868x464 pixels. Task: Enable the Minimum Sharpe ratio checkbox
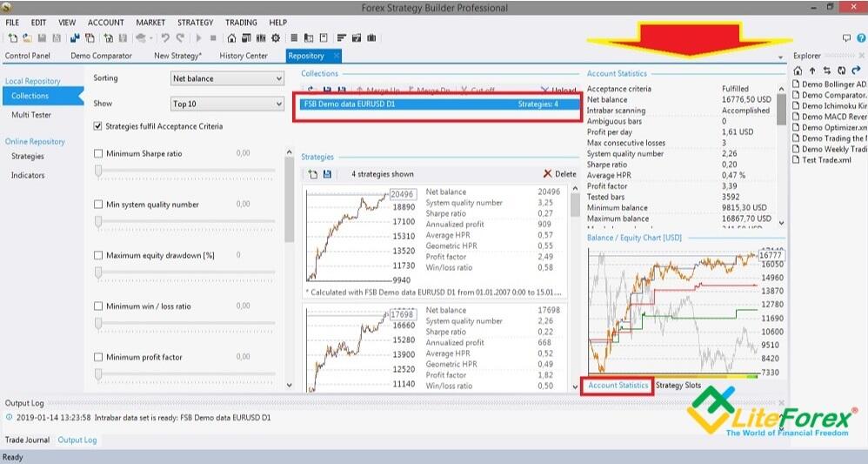[98, 153]
